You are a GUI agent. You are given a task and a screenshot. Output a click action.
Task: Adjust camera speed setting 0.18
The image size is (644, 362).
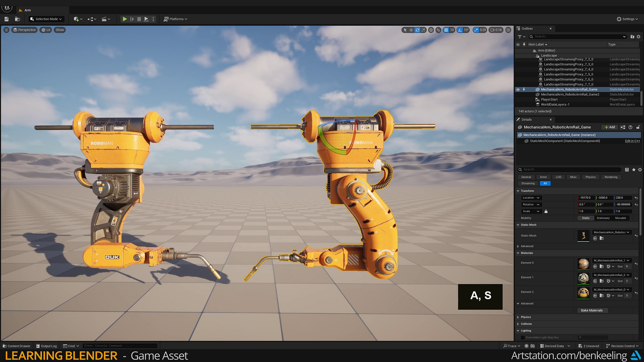[x=496, y=30]
